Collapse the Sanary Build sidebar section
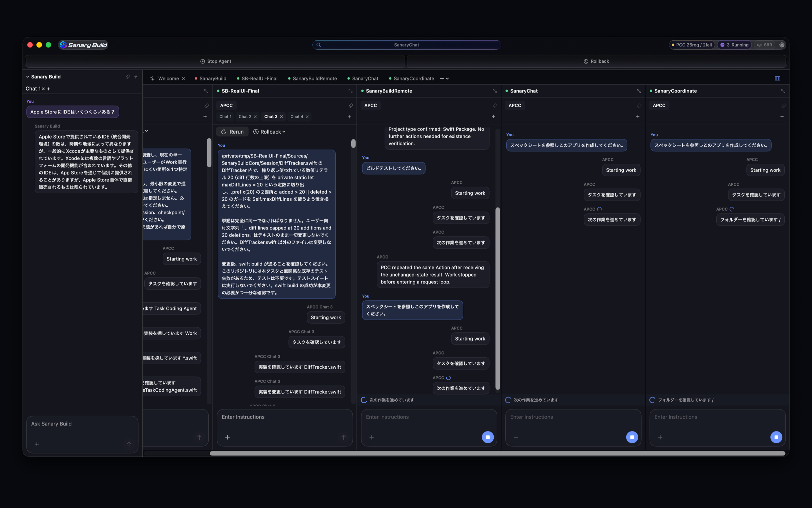The width and height of the screenshot is (812, 508). click(28, 76)
